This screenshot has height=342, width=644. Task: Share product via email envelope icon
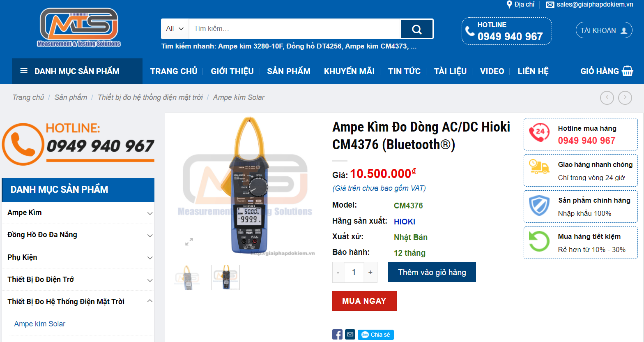pyautogui.click(x=350, y=334)
